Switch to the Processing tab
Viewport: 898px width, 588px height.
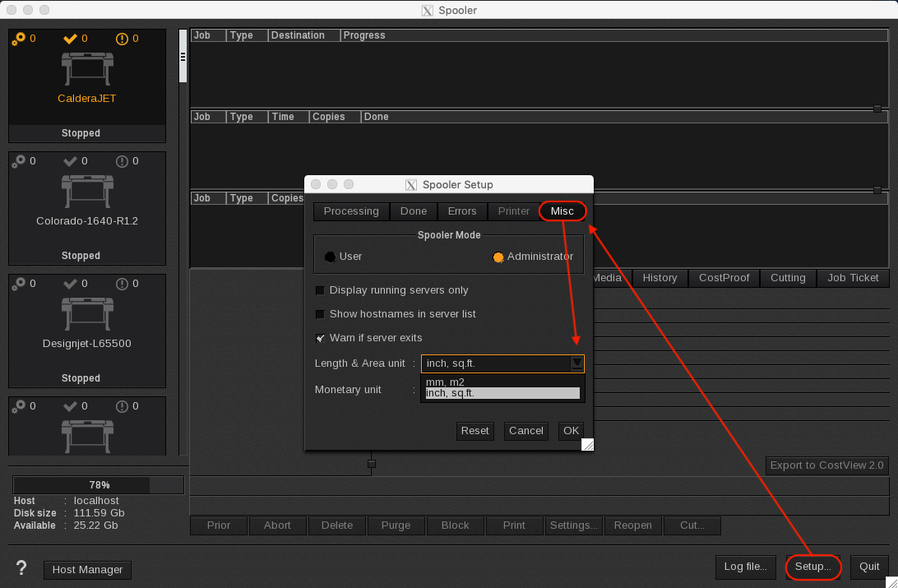(x=351, y=211)
